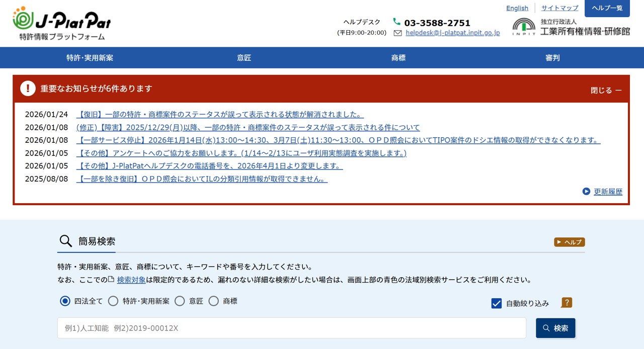Uncheck the 自動絞り込み checkbox
644x349 pixels.
pos(497,303)
